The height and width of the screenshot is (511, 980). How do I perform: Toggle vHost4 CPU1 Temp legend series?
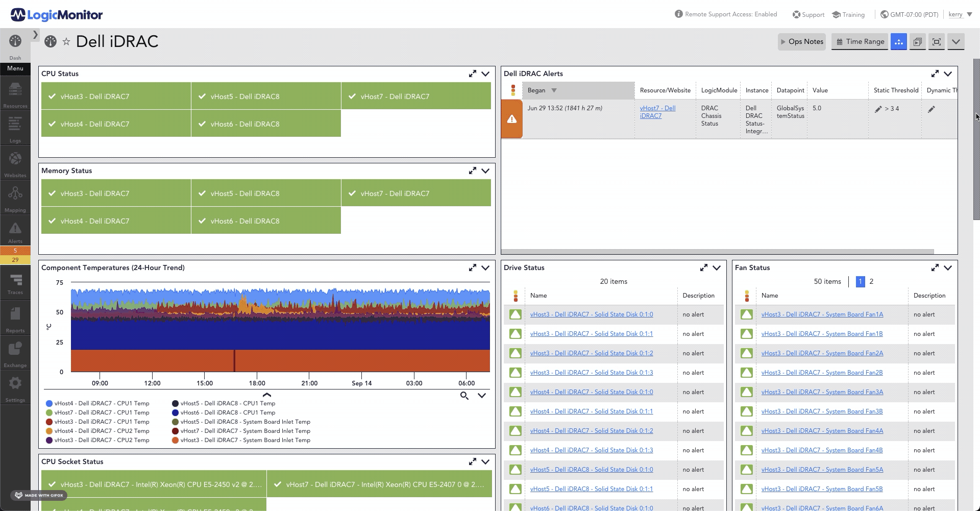point(97,403)
